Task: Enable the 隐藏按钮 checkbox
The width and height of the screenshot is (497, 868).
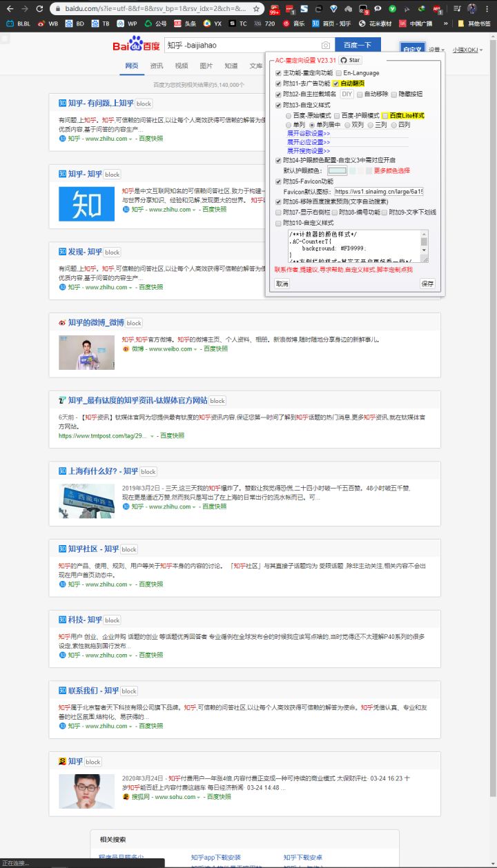Action: click(393, 94)
